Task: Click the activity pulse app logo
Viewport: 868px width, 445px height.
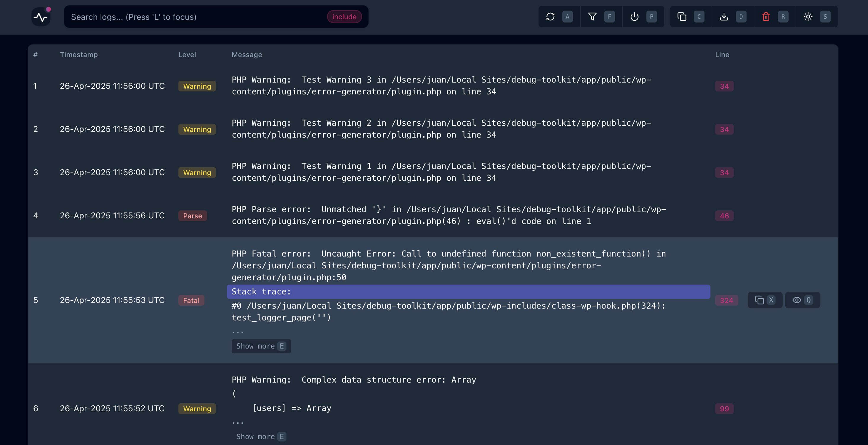Action: click(x=41, y=17)
